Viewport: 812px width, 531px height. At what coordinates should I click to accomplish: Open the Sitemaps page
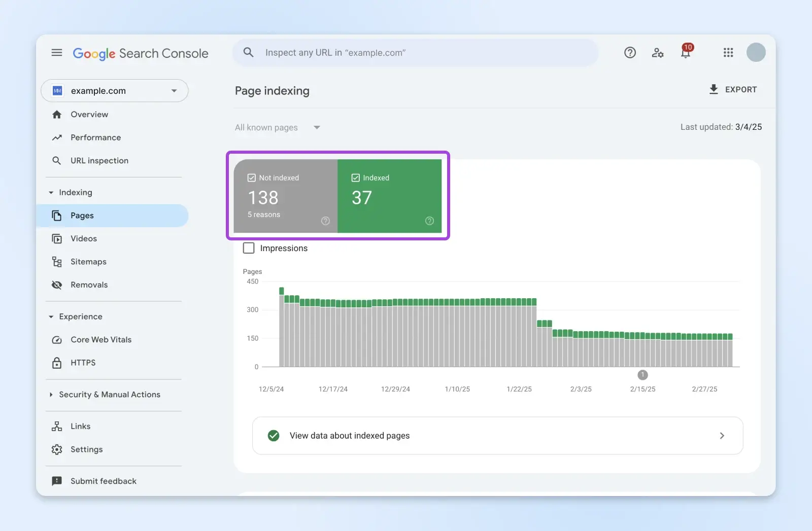88,262
